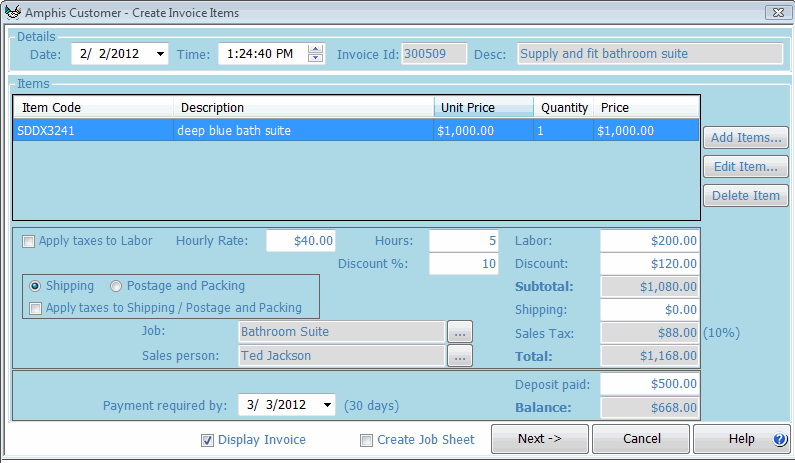The image size is (795, 463).
Task: Click the Hourly Rate input field
Action: [x=301, y=240]
